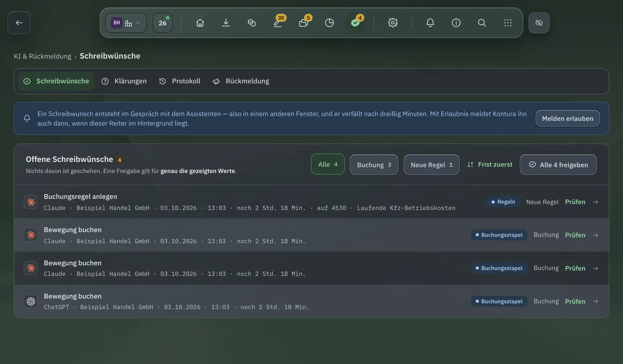Open settings gear icon
The image size is (623, 364).
pyautogui.click(x=393, y=23)
